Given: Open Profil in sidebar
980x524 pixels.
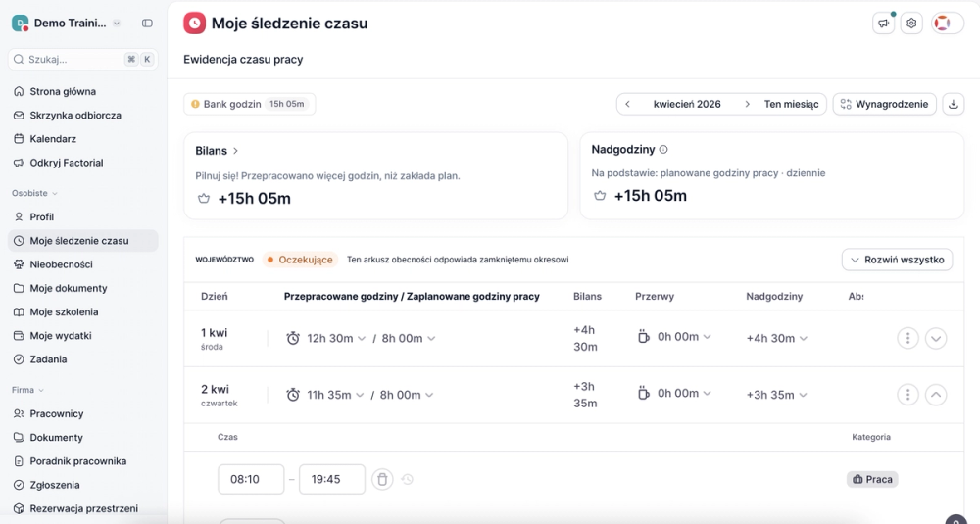Looking at the screenshot, I should point(82,216).
